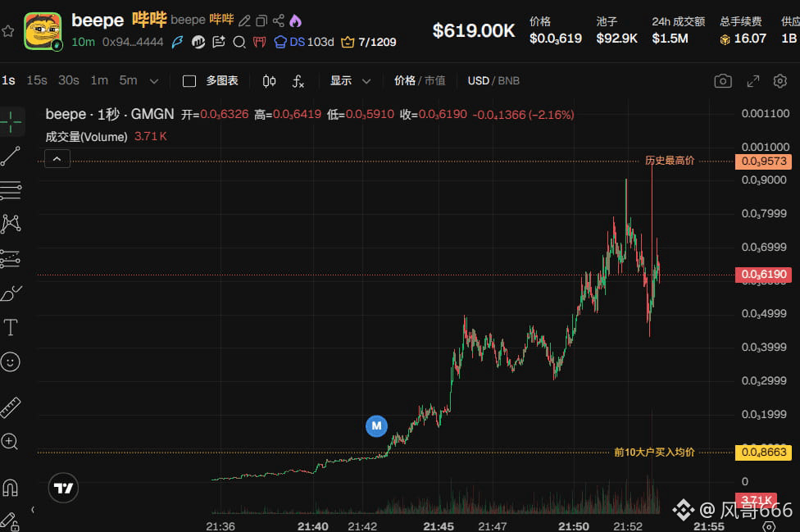Select the pattern drawing tool
This screenshot has height=532, width=800.
[x=11, y=224]
